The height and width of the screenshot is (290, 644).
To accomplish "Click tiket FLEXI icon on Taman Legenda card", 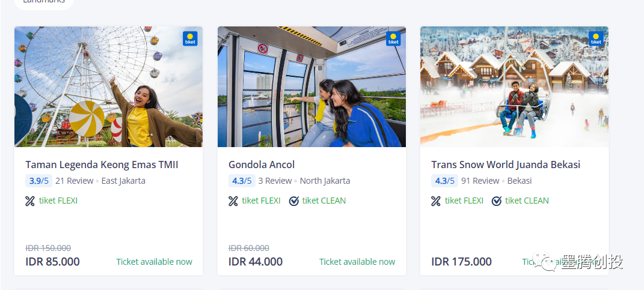I will click(30, 201).
